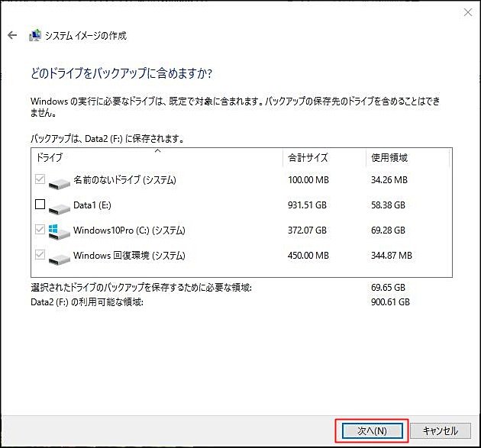Click the 344.87 MB used space value
Screen dimensions: 481x448
click(392, 256)
